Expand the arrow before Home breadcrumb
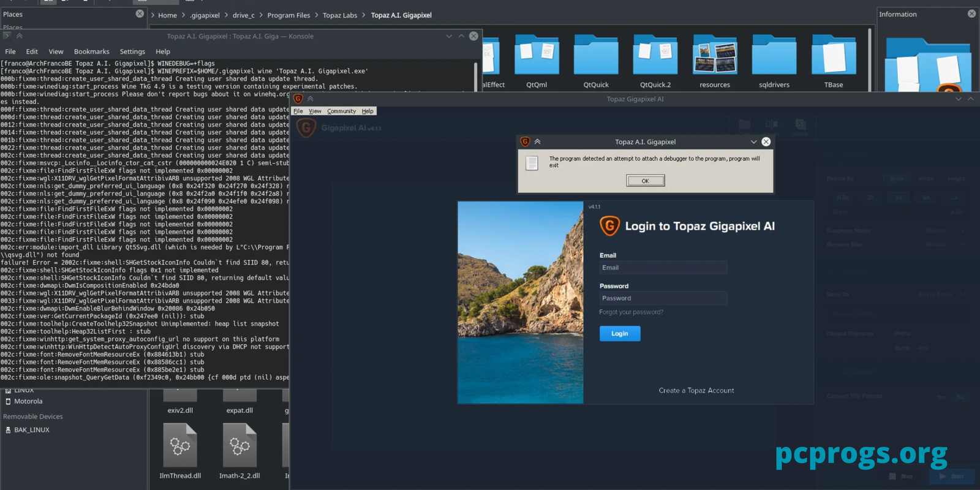The width and height of the screenshot is (980, 490). tap(153, 15)
